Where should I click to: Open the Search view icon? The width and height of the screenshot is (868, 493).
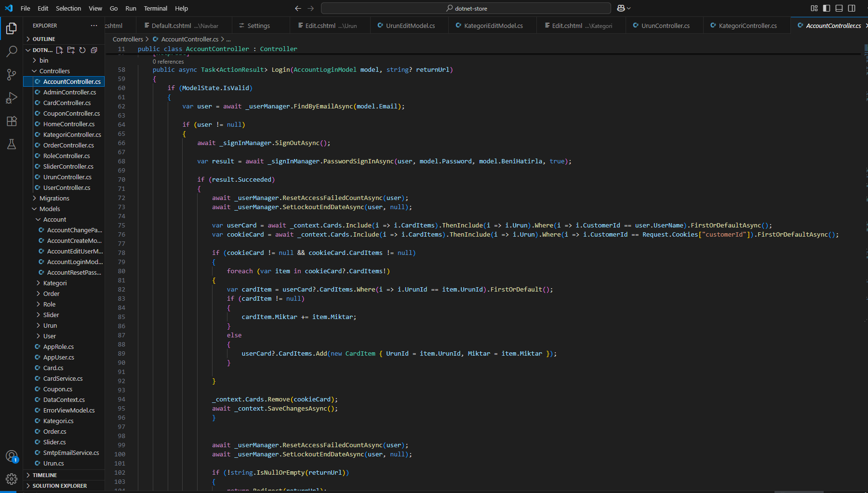12,52
